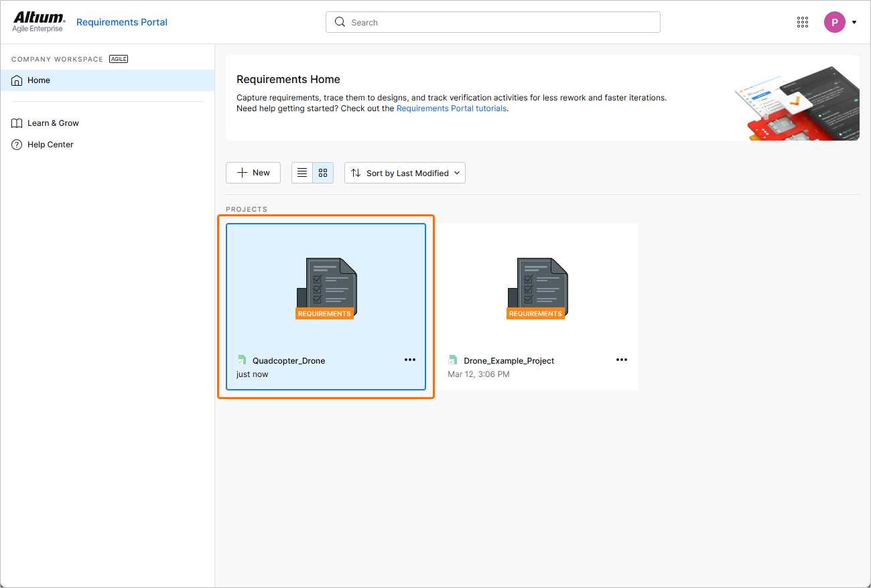Image resolution: width=871 pixels, height=588 pixels.
Task: Expand the account menu arrow beside avatar
Action: tap(854, 22)
